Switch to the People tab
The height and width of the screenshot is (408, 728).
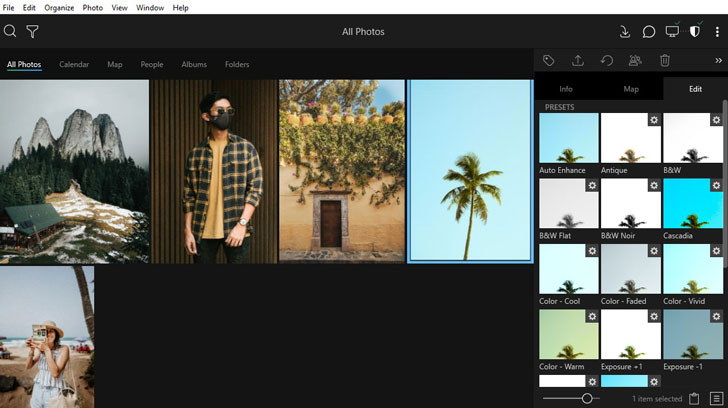(x=152, y=65)
